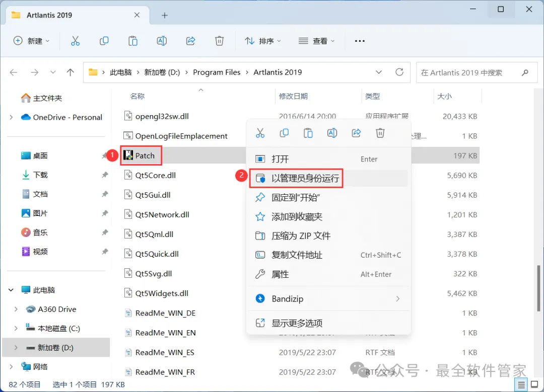Viewport: 544px width, 392px height.
Task: Refresh the current folder view
Action: [399, 72]
